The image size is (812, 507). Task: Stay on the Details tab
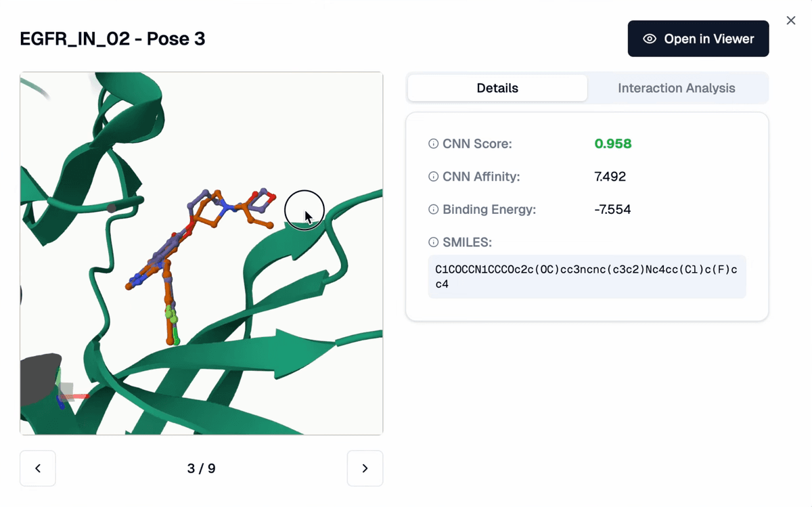point(497,88)
